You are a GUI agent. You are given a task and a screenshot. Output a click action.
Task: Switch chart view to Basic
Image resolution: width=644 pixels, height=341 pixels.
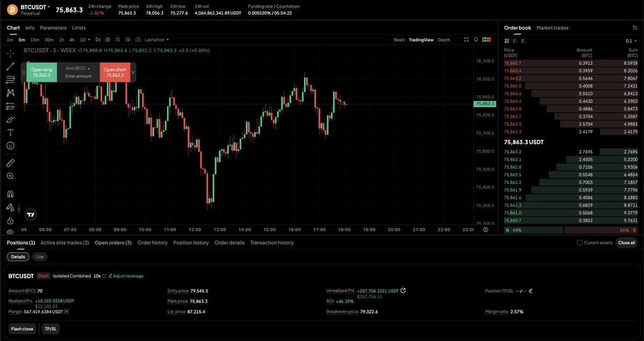399,40
